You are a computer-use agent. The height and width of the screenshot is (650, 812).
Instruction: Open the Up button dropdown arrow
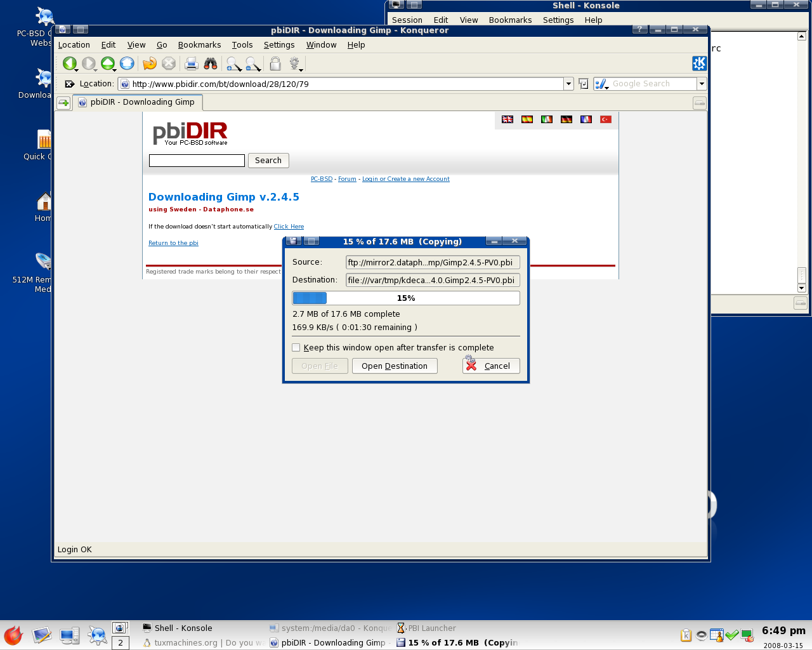coord(115,70)
